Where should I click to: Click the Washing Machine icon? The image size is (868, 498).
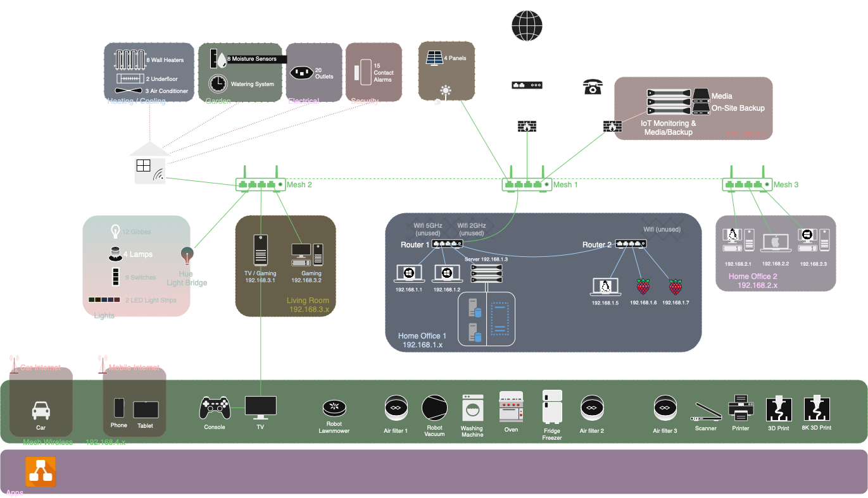[x=472, y=408]
